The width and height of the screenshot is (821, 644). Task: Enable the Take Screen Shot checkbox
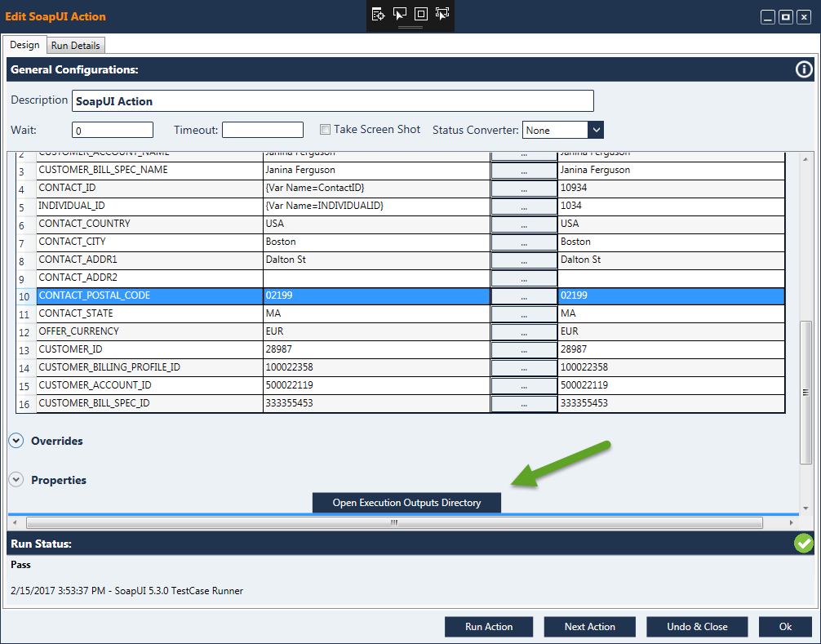coord(325,129)
